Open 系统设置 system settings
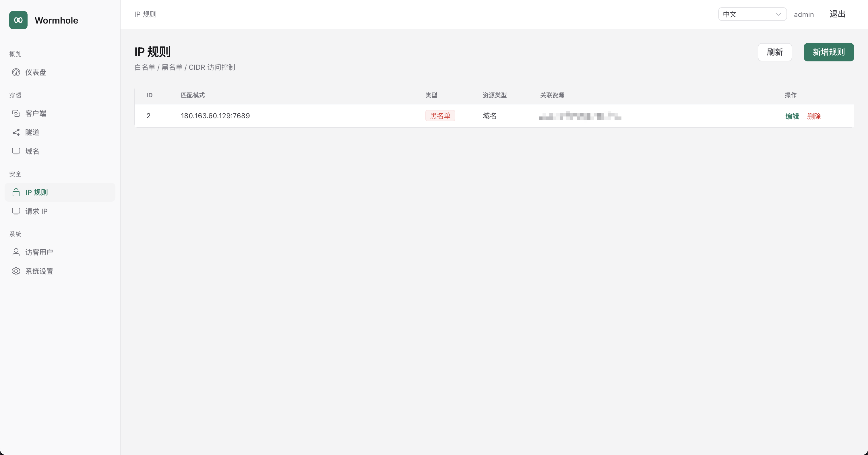The height and width of the screenshot is (455, 868). point(60,271)
